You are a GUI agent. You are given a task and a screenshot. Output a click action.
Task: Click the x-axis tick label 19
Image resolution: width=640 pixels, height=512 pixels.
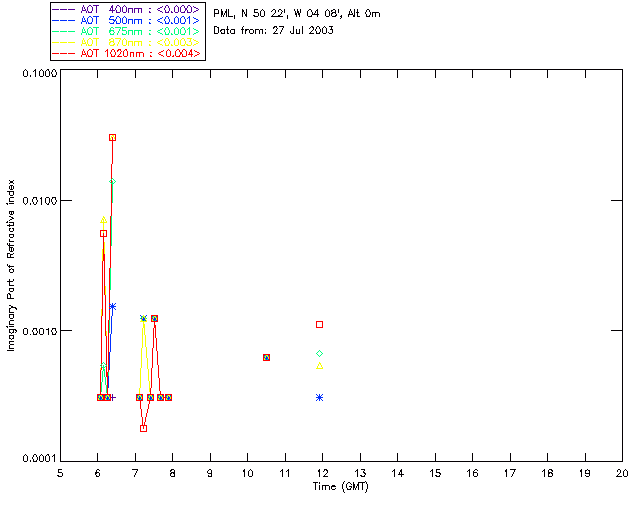tap(585, 474)
